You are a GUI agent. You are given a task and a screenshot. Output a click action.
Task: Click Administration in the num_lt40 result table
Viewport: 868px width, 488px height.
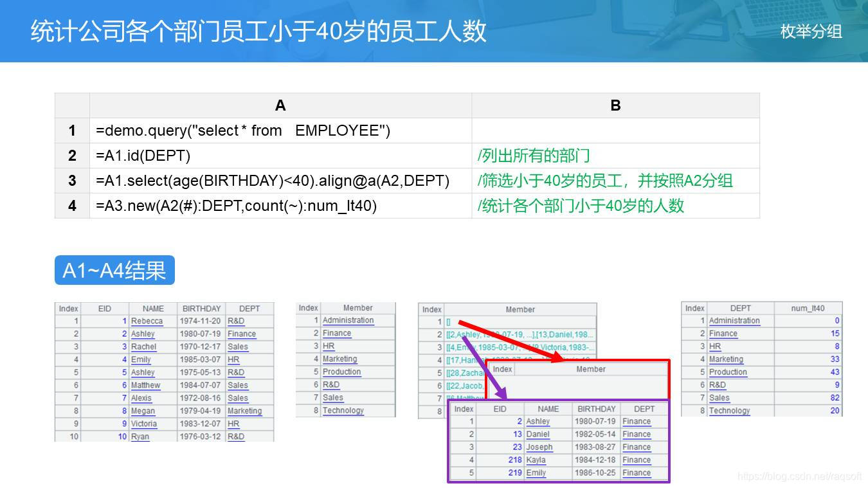tap(734, 321)
